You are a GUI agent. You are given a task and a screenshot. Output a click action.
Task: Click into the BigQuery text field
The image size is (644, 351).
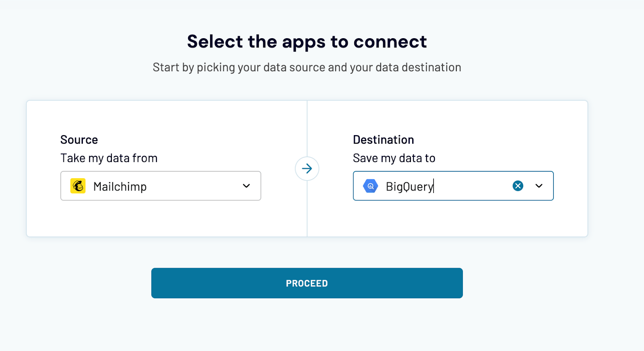409,187
